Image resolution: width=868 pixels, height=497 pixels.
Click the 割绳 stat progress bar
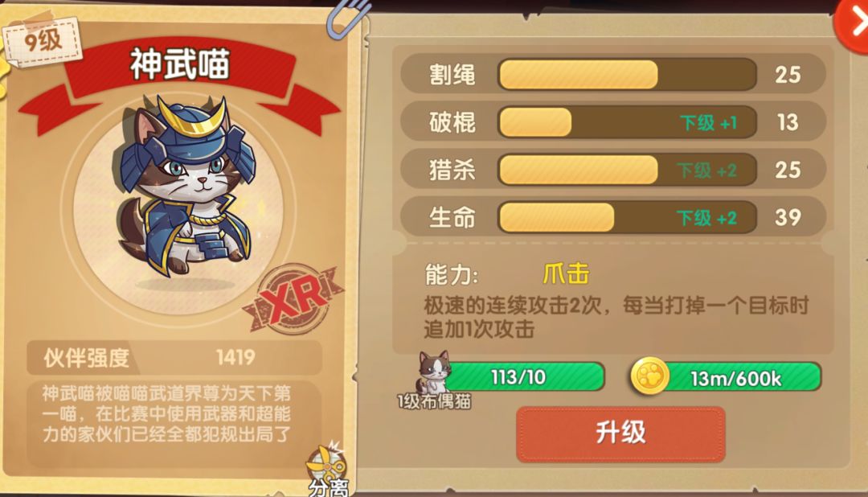(627, 74)
